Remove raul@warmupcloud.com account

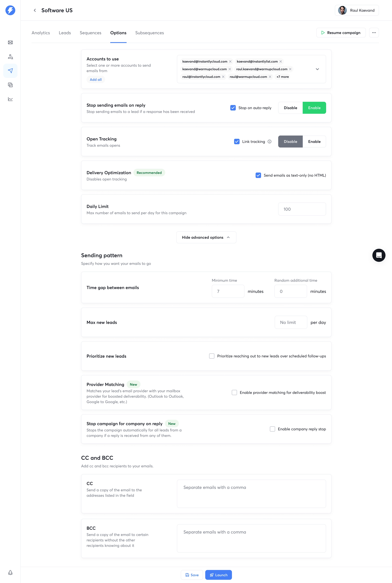click(x=270, y=77)
